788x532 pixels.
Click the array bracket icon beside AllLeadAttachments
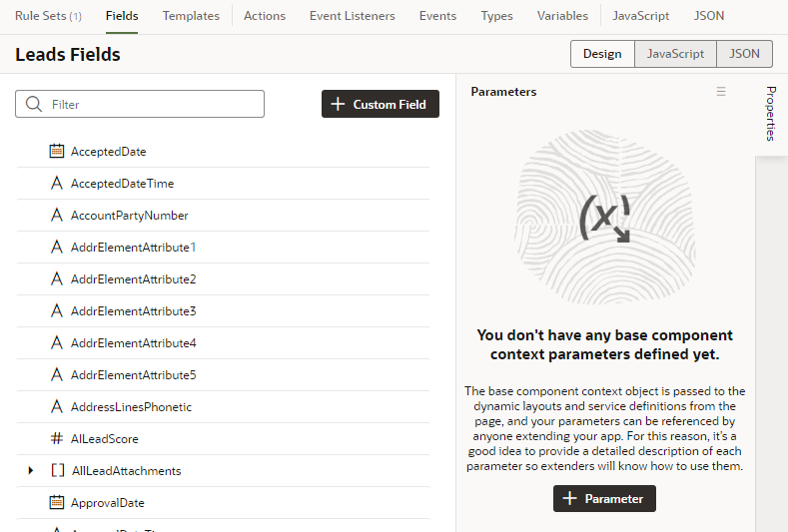tap(58, 471)
